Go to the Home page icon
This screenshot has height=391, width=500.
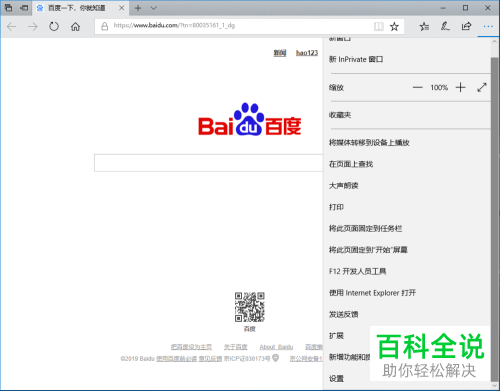pos(75,26)
